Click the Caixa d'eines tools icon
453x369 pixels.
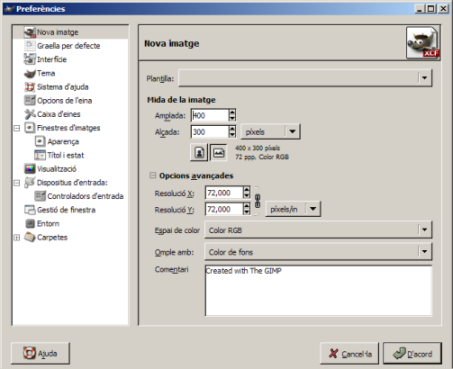30,114
